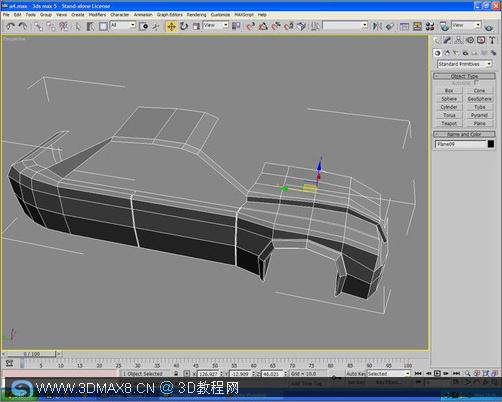Collapse the Object Type rollout

[464, 76]
